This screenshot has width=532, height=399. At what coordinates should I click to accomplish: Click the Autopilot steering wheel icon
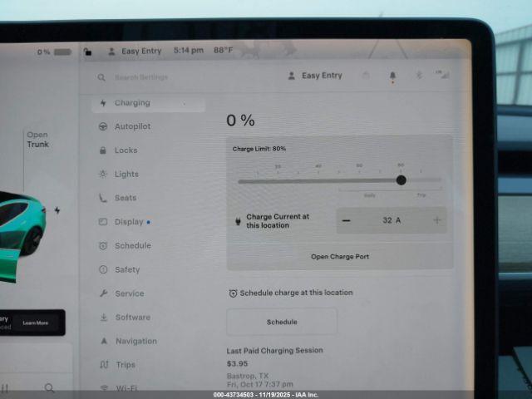pos(103,126)
